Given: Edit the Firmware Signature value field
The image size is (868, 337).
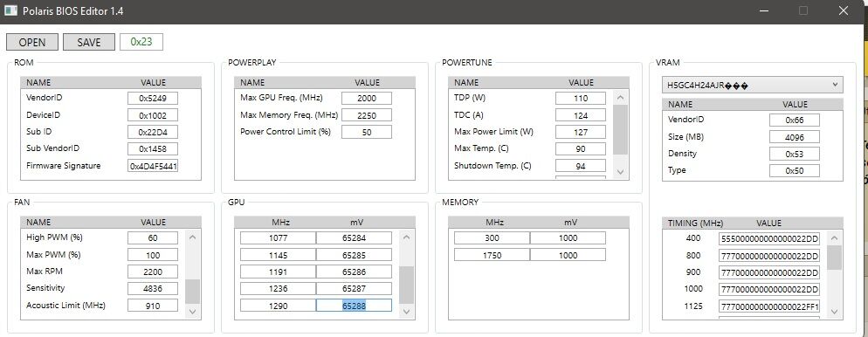Looking at the screenshot, I should [153, 166].
